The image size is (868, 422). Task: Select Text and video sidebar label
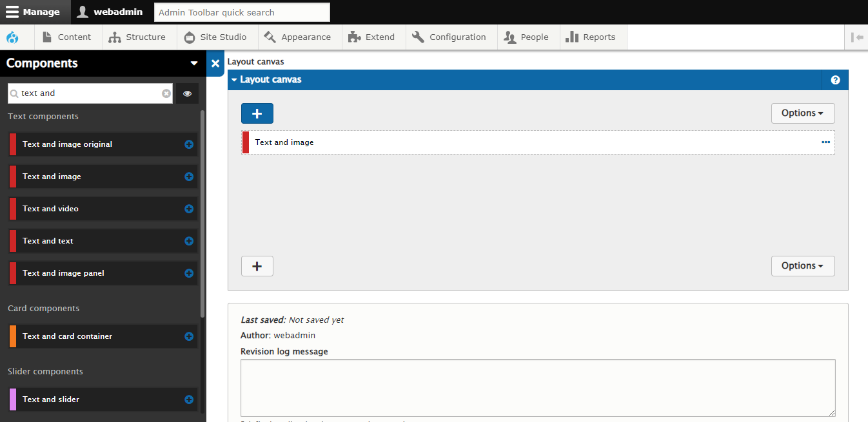pyautogui.click(x=50, y=209)
